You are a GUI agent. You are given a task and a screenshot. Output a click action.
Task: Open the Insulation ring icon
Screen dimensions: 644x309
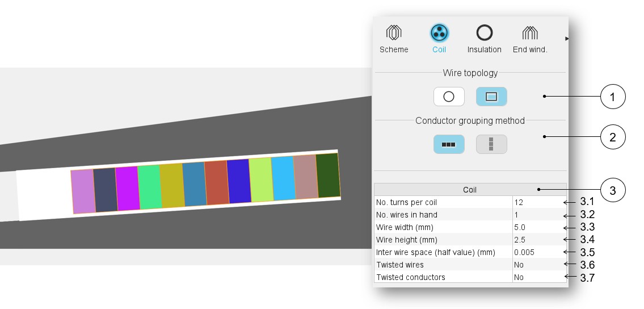coord(484,33)
